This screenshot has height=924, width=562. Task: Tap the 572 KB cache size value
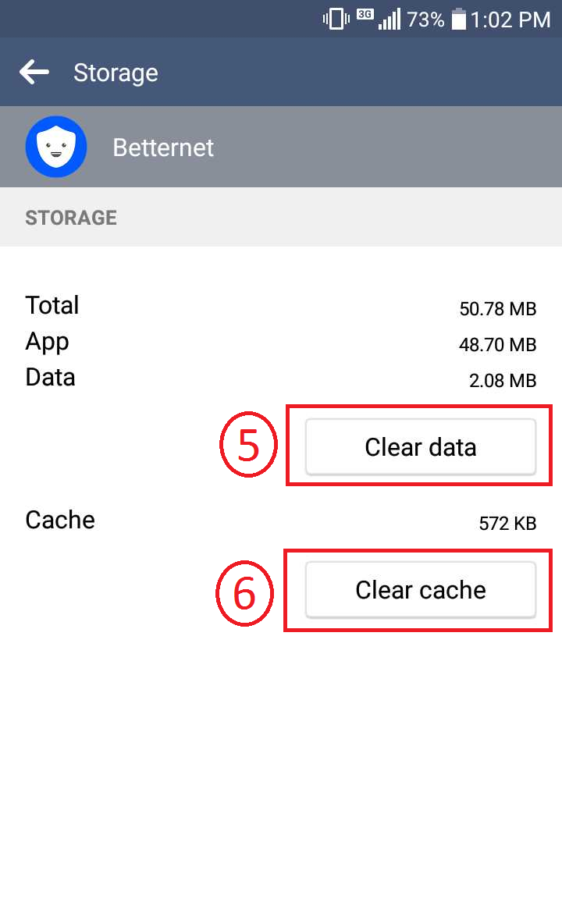click(508, 523)
